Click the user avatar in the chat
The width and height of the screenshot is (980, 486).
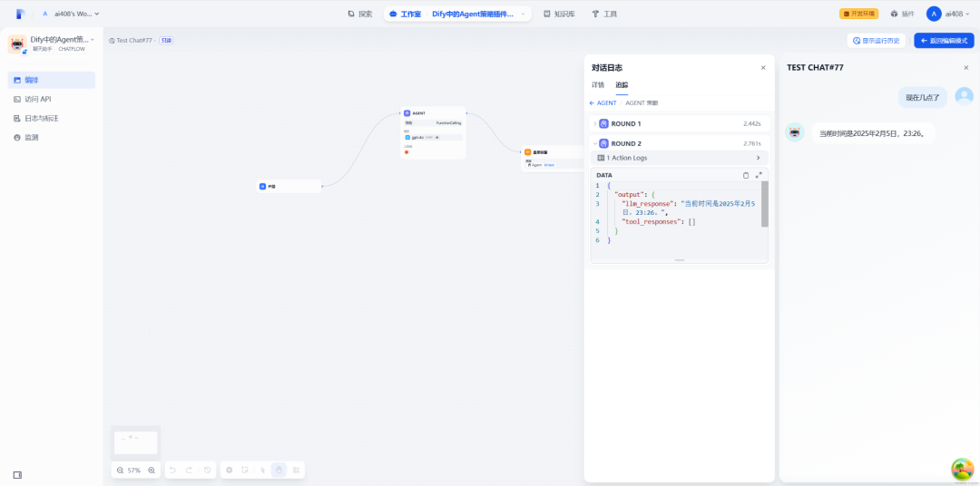click(965, 95)
